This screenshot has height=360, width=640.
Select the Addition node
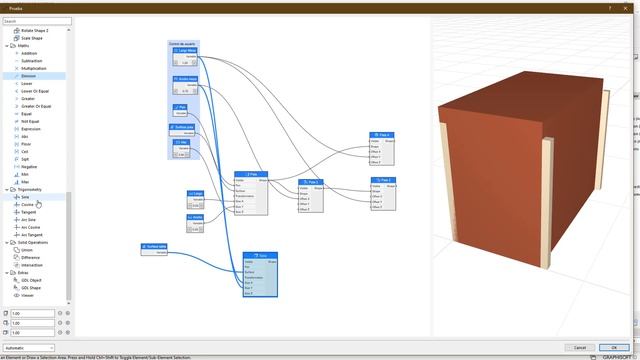pos(29,53)
